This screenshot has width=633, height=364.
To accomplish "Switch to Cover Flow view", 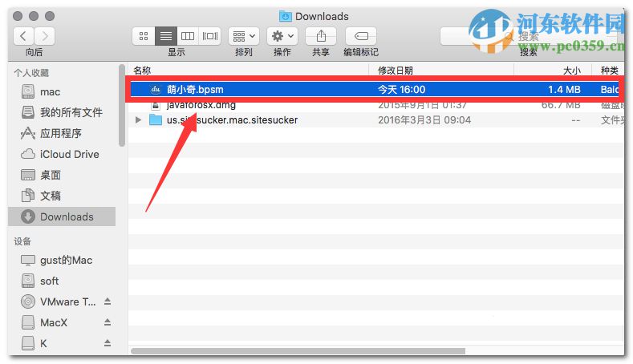I will 210,36.
